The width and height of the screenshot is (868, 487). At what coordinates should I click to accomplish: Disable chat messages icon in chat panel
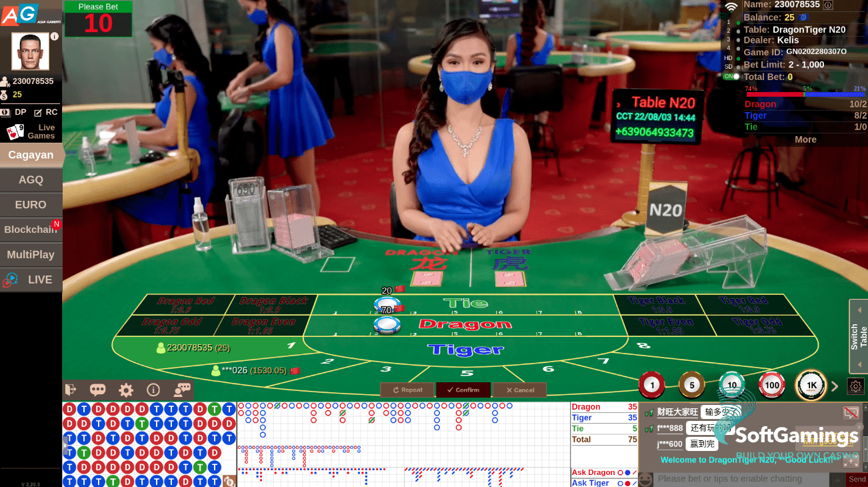point(851,413)
